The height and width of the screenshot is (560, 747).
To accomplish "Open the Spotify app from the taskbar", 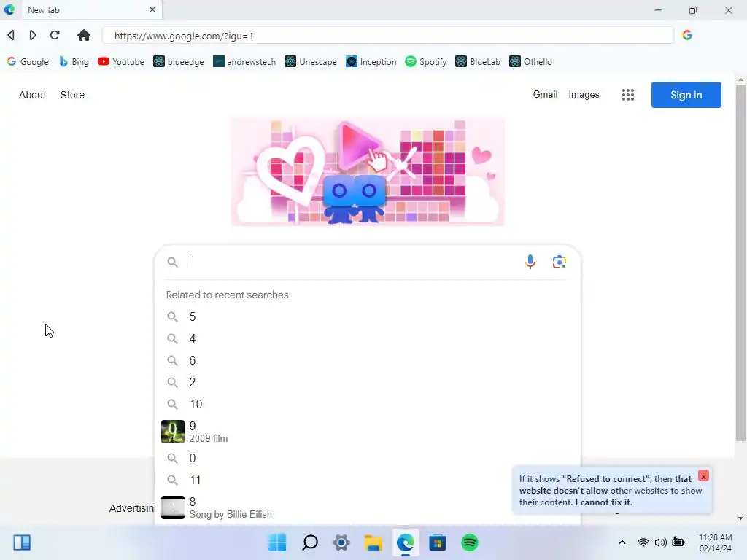I will (470, 542).
